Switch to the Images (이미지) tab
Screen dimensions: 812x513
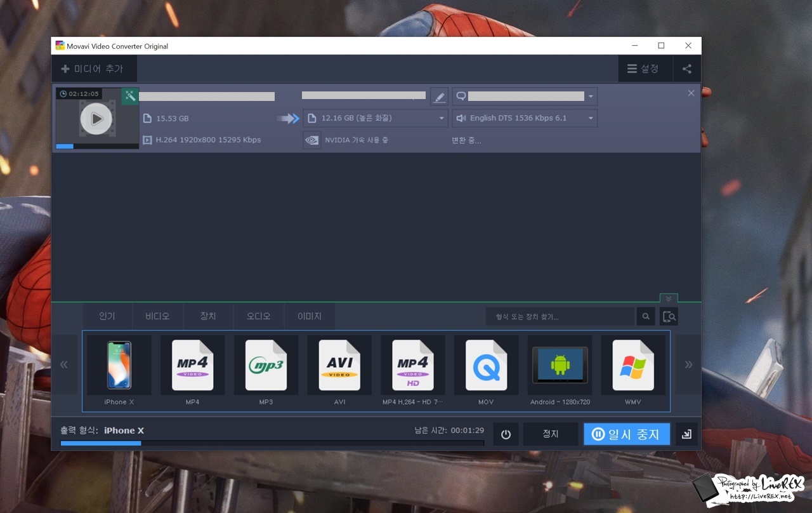click(x=310, y=316)
